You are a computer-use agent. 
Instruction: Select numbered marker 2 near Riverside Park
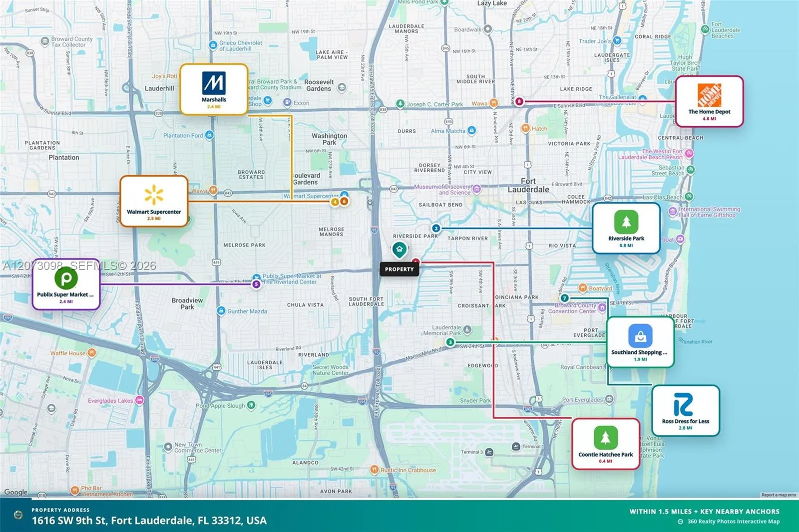[x=436, y=228]
